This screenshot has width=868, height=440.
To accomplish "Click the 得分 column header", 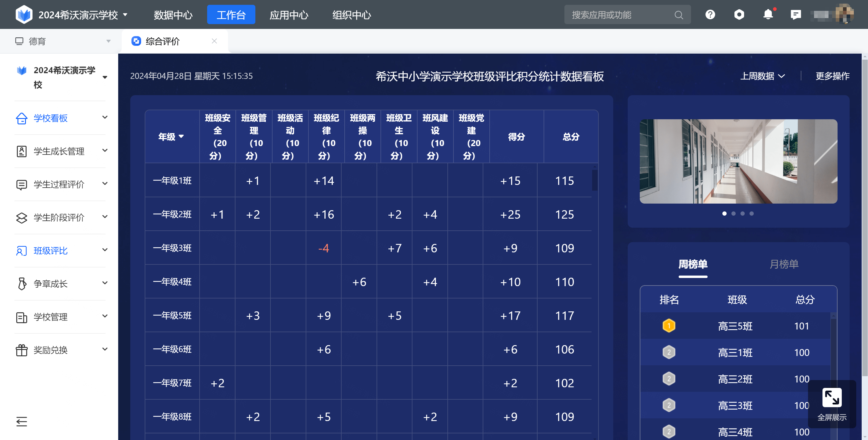I will click(x=516, y=137).
